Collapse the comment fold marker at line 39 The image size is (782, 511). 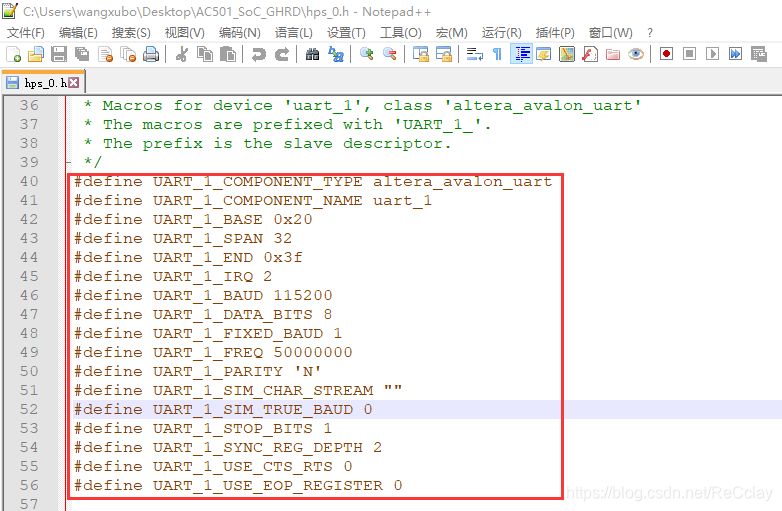(x=68, y=162)
